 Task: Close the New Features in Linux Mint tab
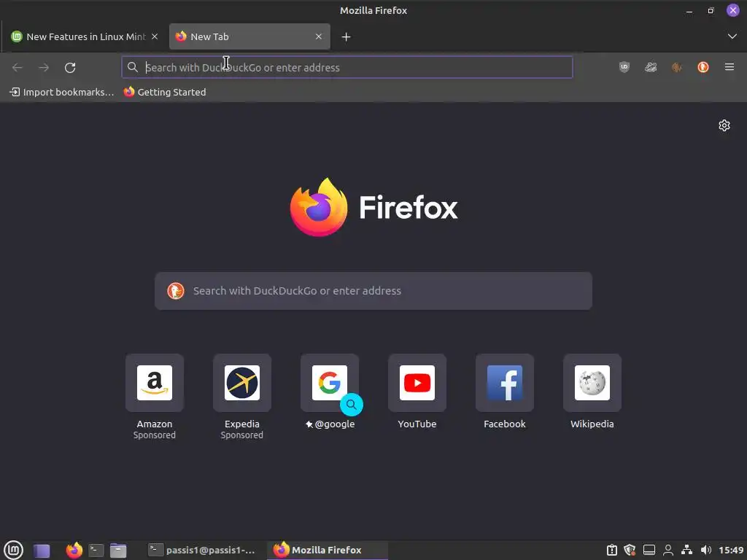pos(155,36)
